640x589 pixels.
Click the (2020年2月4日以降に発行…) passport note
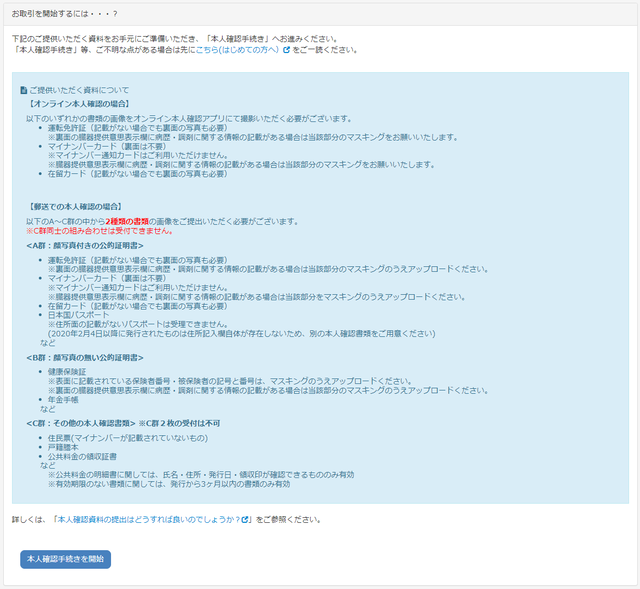(242, 334)
